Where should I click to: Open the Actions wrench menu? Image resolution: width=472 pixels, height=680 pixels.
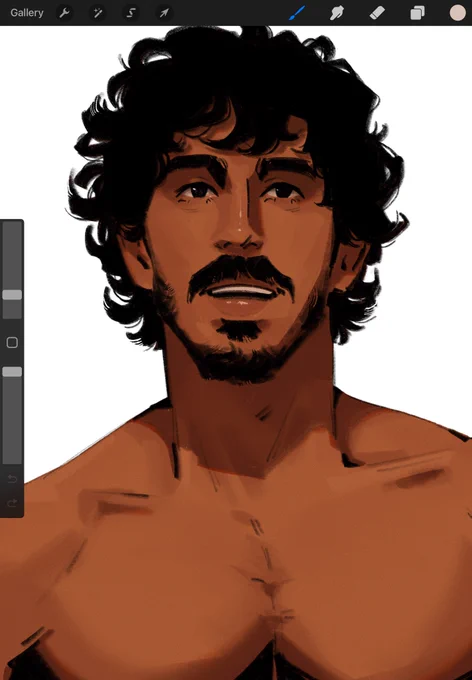click(x=64, y=13)
